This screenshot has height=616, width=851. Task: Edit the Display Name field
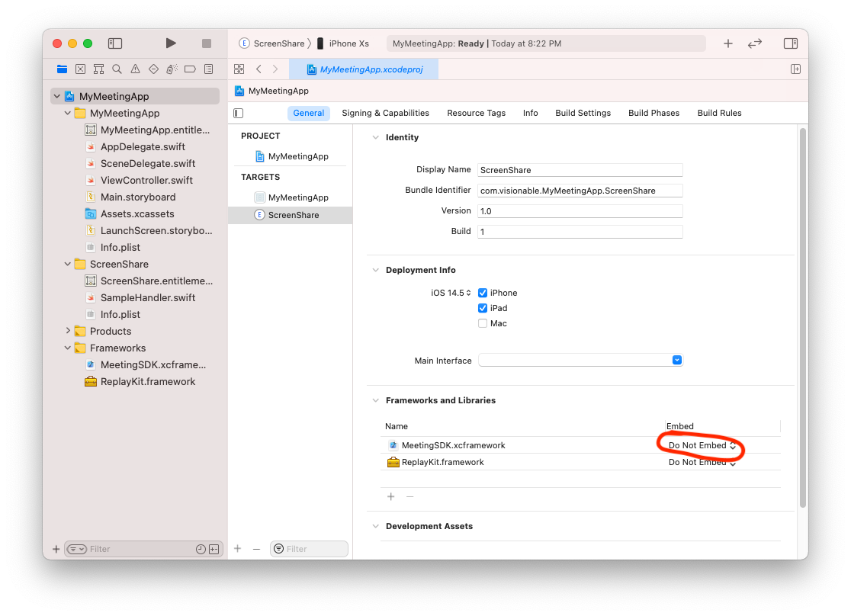coord(580,170)
